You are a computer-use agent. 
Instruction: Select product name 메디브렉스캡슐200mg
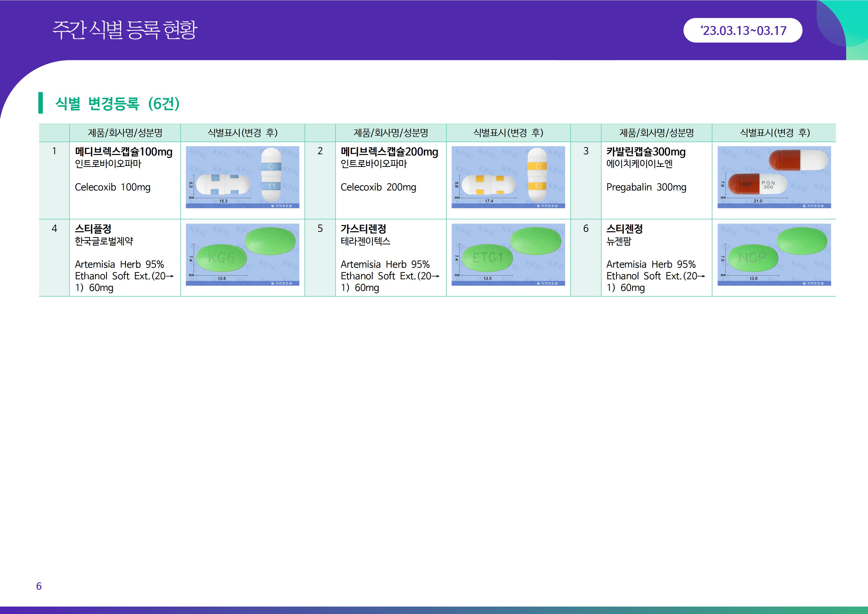click(x=389, y=152)
